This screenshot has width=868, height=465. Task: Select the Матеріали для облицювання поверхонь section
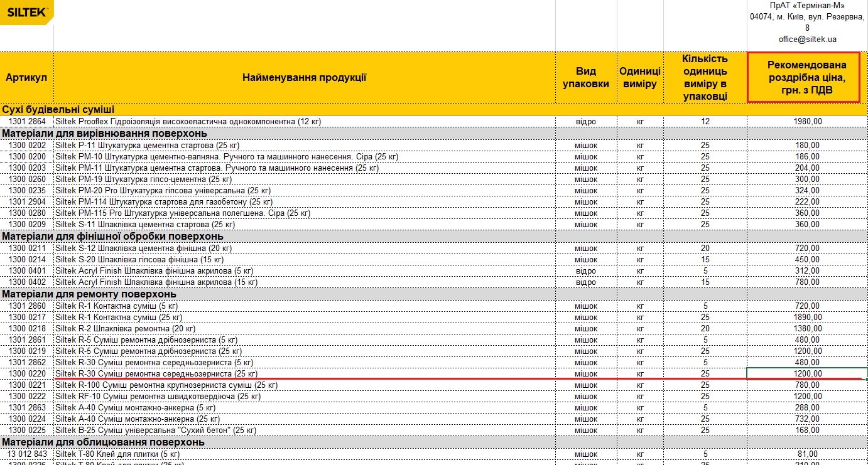click(433, 442)
